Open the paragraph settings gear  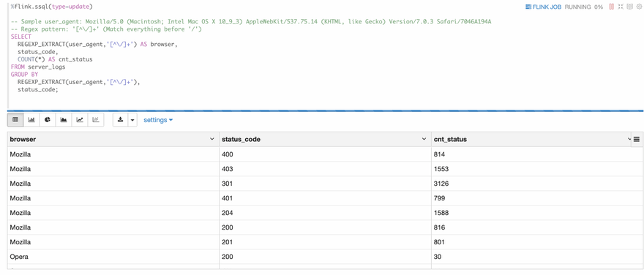[638, 7]
